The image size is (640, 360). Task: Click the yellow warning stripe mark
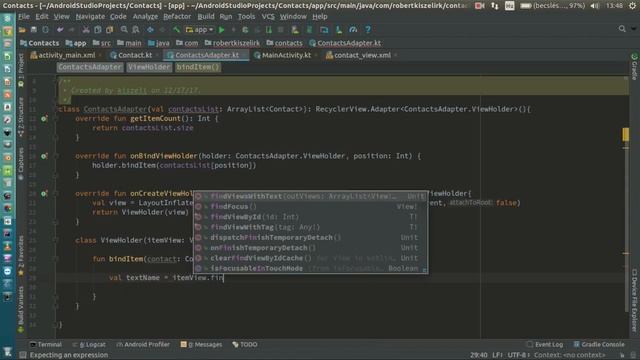coord(626,135)
